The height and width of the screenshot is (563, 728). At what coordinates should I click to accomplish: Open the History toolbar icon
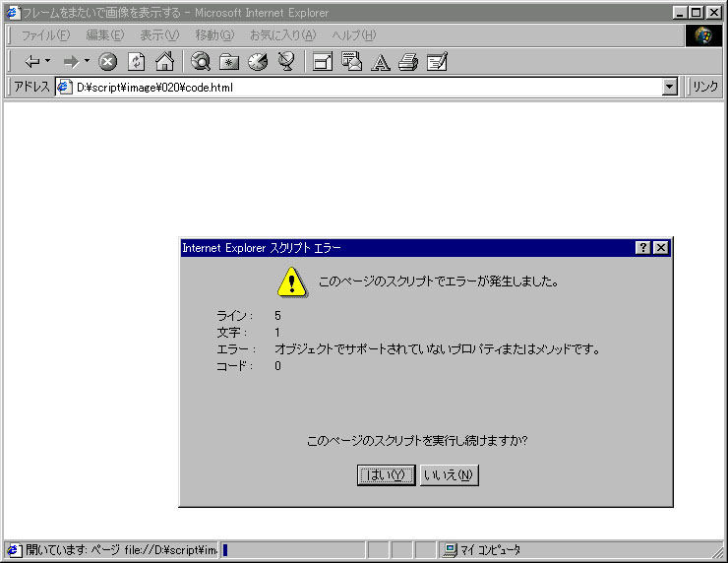pos(258,61)
